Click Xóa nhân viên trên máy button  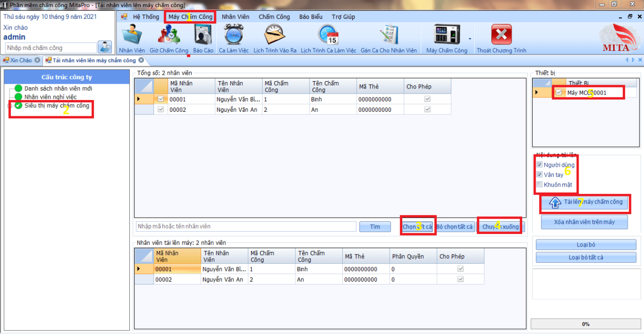tap(585, 222)
